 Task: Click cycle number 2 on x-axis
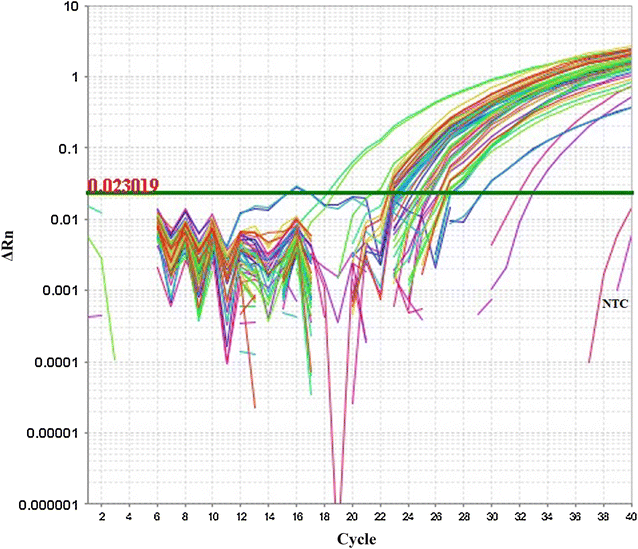coord(102,517)
